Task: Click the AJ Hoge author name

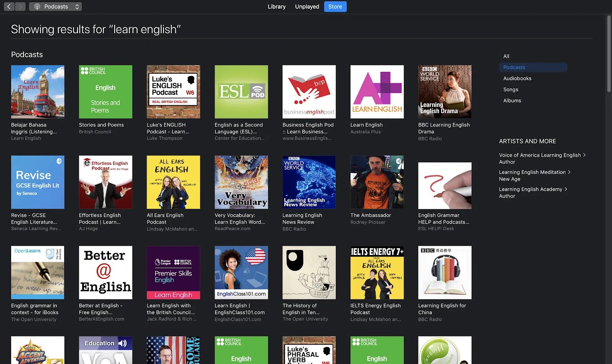Action: pos(88,229)
